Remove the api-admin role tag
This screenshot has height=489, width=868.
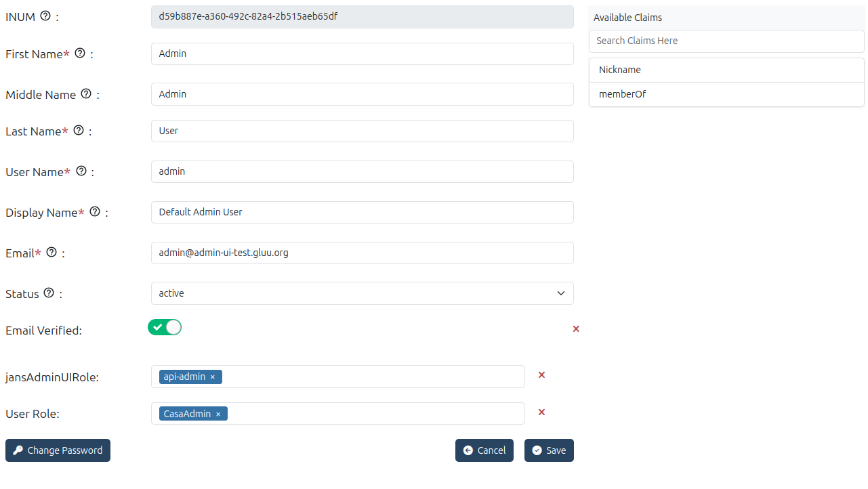213,377
